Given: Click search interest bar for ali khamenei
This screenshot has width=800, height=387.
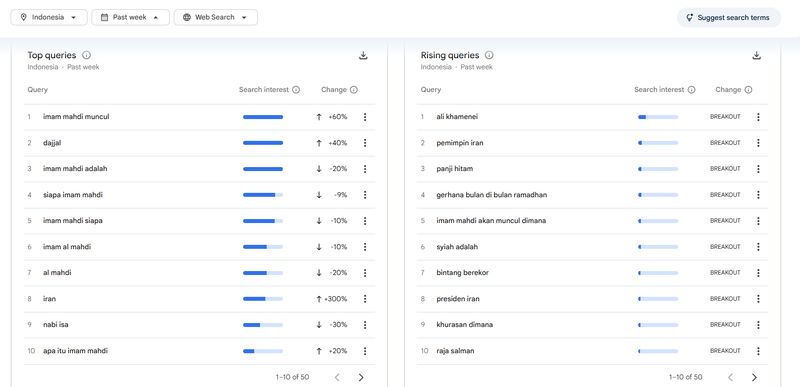Looking at the screenshot, I should point(658,117).
